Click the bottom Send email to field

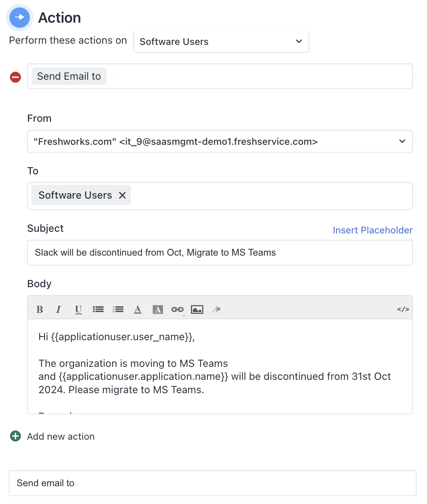213,483
